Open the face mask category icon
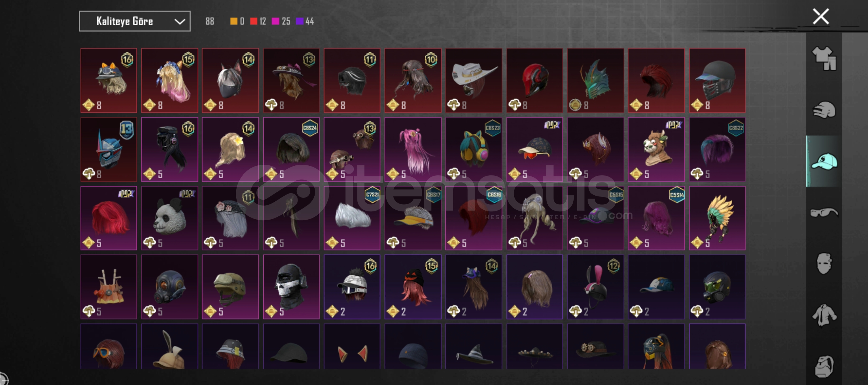The width and height of the screenshot is (868, 385). click(x=824, y=264)
